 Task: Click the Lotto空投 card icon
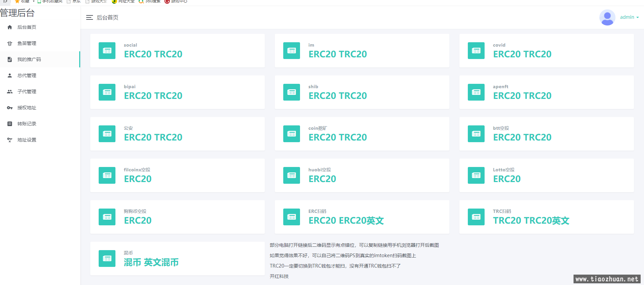pyautogui.click(x=476, y=175)
